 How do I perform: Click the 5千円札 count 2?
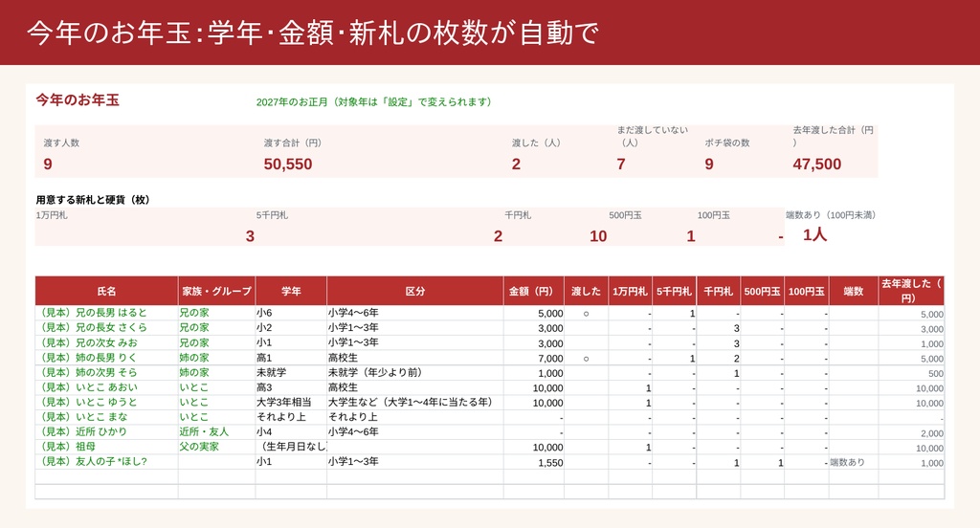coord(498,236)
